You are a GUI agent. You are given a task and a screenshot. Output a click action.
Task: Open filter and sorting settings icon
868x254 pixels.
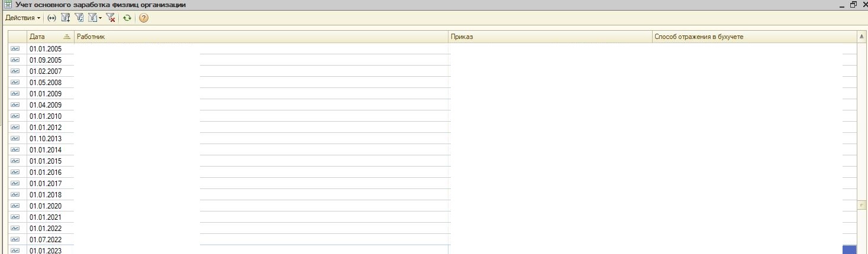(x=66, y=18)
